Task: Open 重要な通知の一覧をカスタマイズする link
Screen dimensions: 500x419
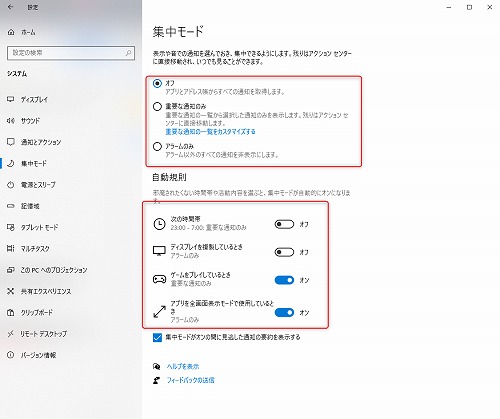Action: (211, 132)
